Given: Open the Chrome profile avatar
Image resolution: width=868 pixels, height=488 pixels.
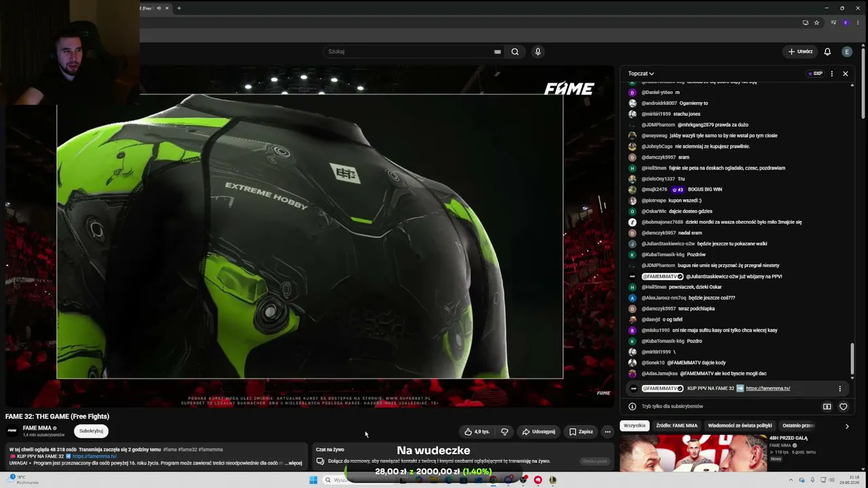Looking at the screenshot, I should pos(846,22).
